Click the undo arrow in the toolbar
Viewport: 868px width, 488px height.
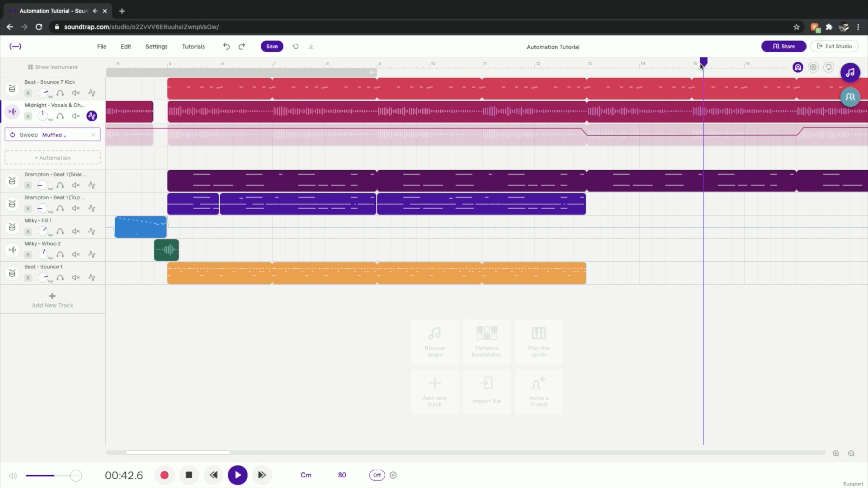point(226,46)
